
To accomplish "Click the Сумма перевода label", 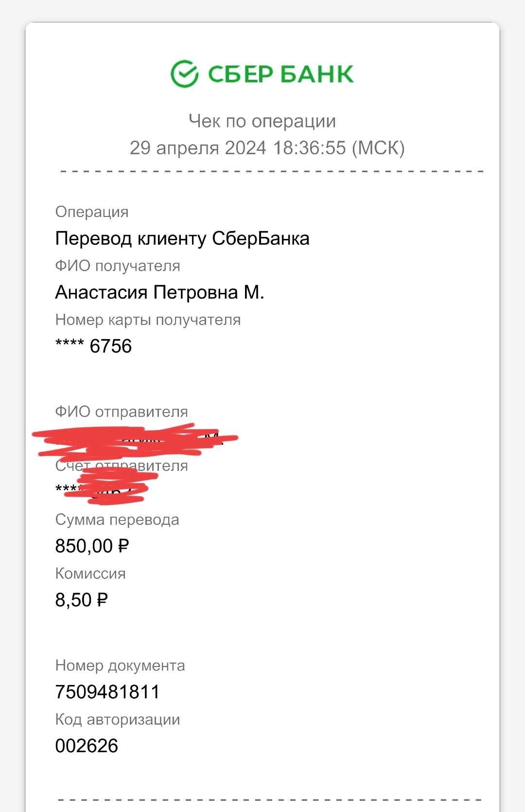I will coord(117,520).
